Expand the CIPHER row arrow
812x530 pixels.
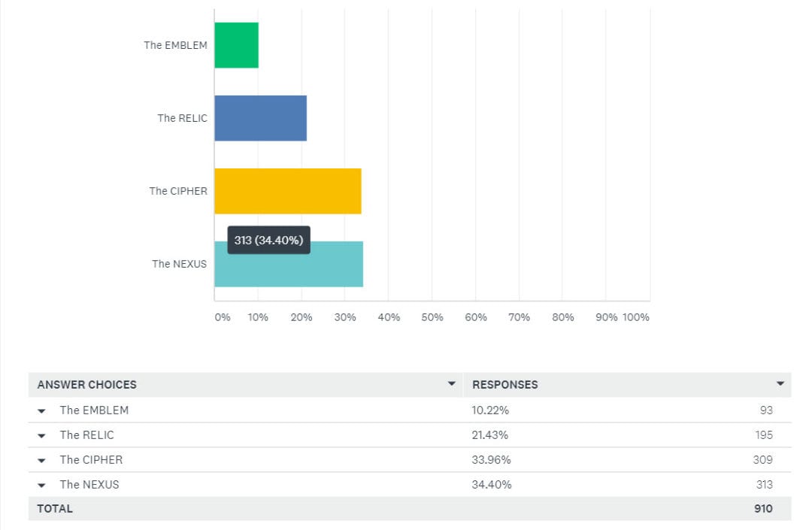click(x=42, y=461)
